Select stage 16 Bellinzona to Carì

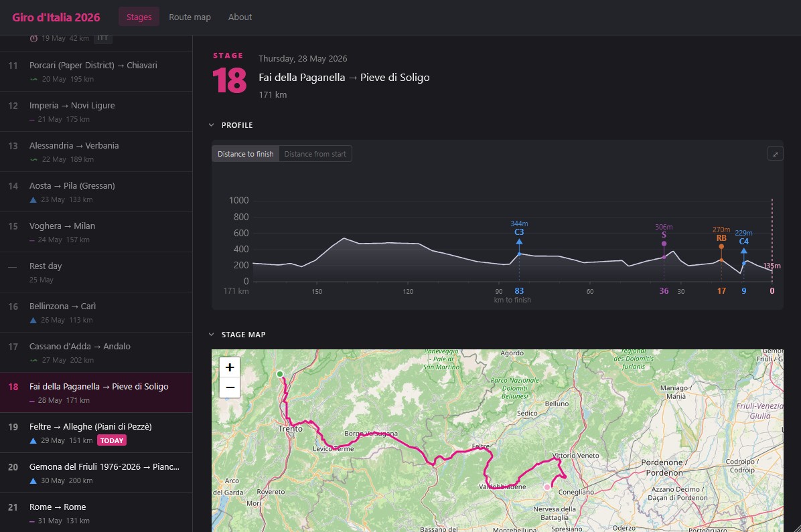click(x=96, y=313)
